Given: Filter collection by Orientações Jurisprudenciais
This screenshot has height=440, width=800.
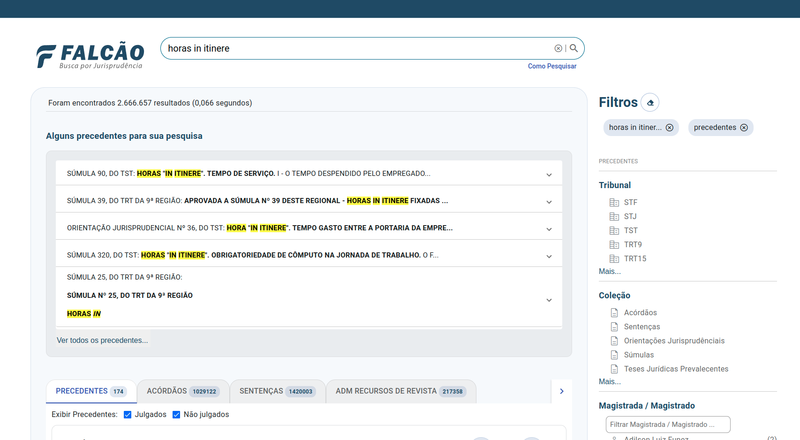Looking at the screenshot, I should tap(674, 340).
